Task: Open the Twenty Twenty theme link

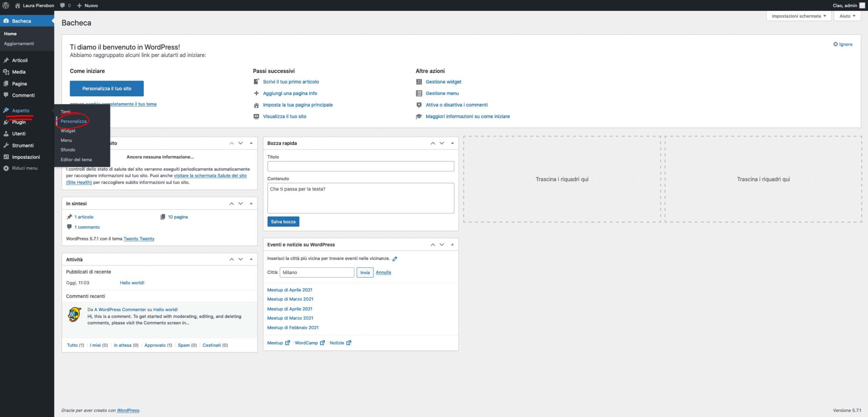Action: point(139,239)
